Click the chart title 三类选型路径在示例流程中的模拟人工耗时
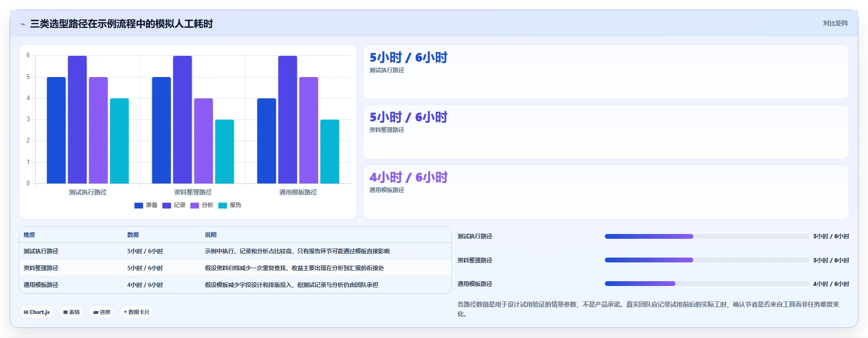Screen dimensions: 868x338 (x=121, y=24)
